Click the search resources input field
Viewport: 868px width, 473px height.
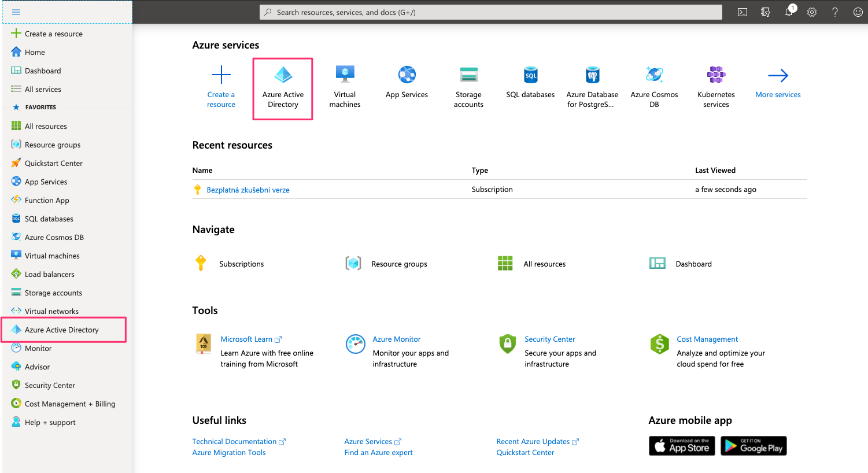coord(492,12)
